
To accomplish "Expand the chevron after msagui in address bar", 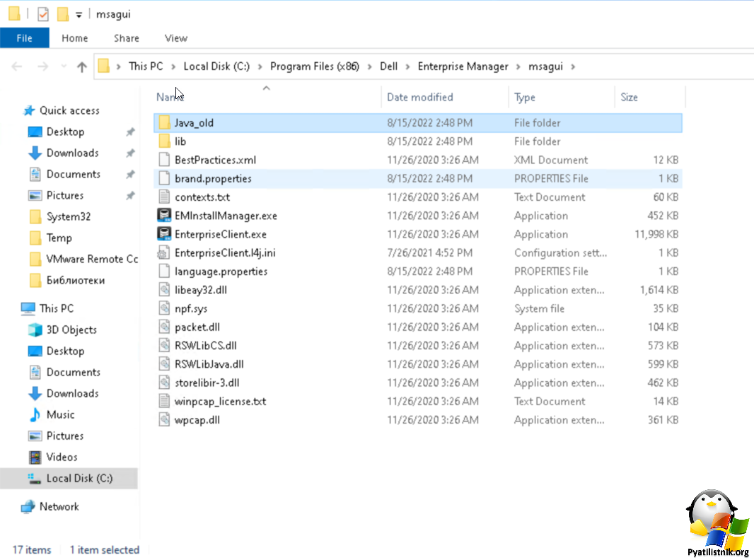I will pyautogui.click(x=573, y=66).
